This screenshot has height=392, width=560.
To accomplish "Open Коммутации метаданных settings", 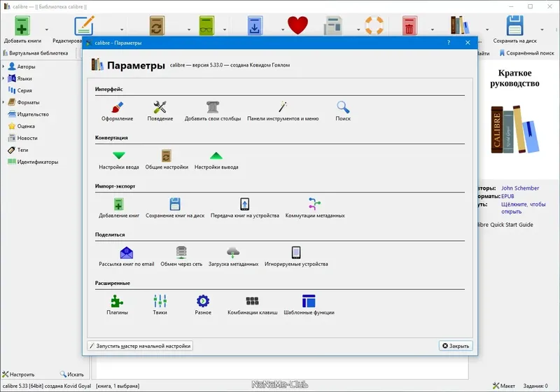I will (x=314, y=208).
